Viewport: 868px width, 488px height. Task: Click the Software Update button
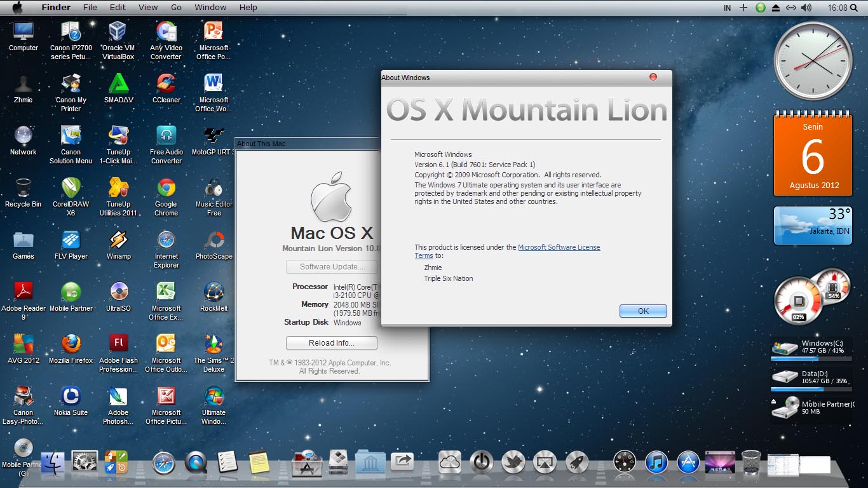(331, 267)
